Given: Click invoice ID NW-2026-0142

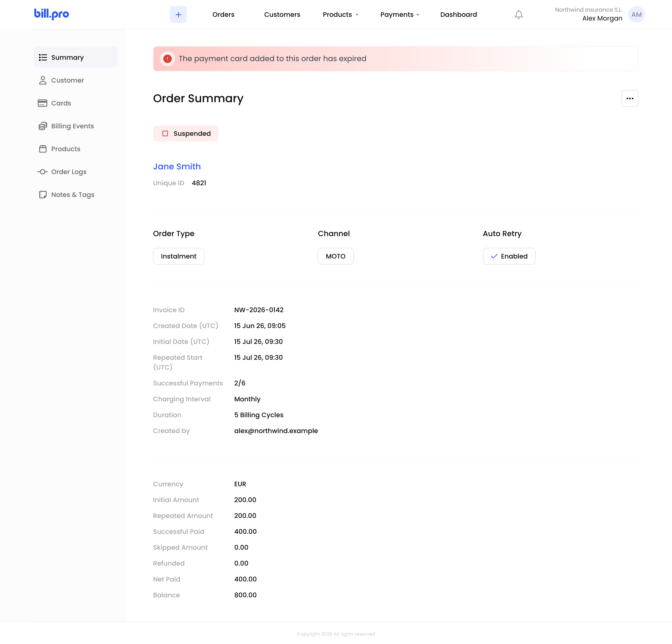Looking at the screenshot, I should [259, 310].
